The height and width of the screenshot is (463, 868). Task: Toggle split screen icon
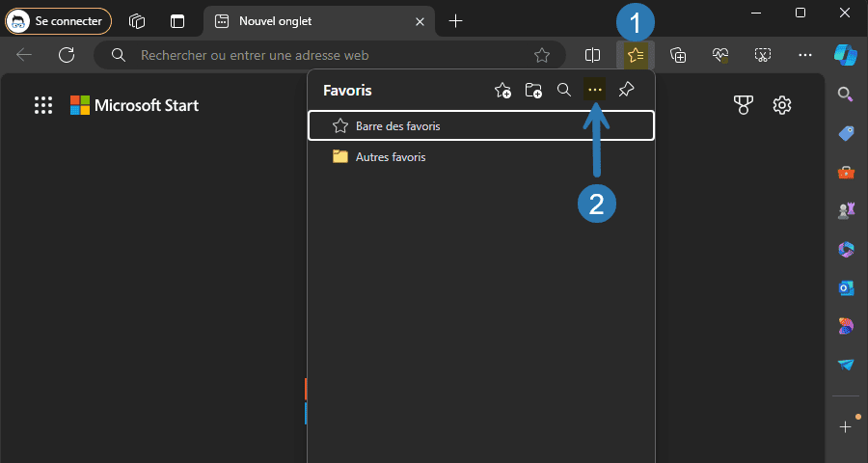592,55
